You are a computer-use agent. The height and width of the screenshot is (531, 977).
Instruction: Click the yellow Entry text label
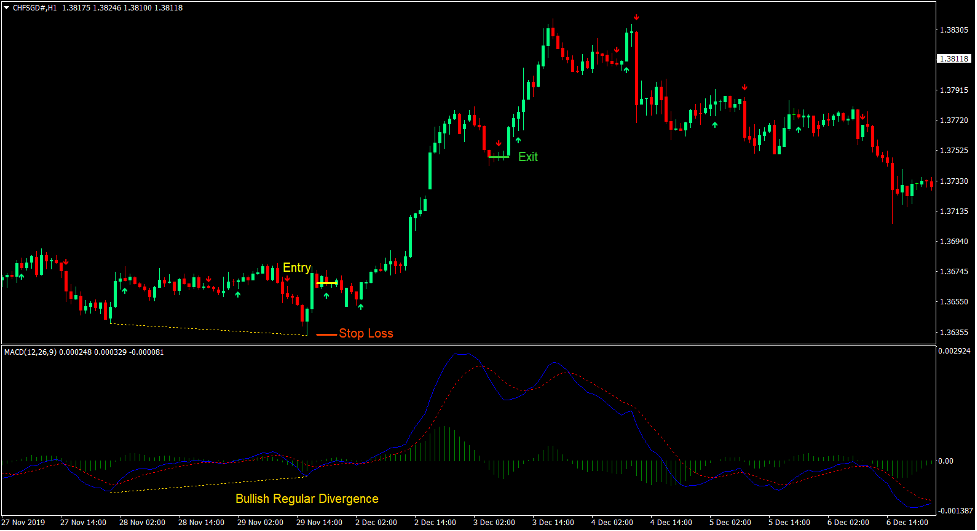297,268
